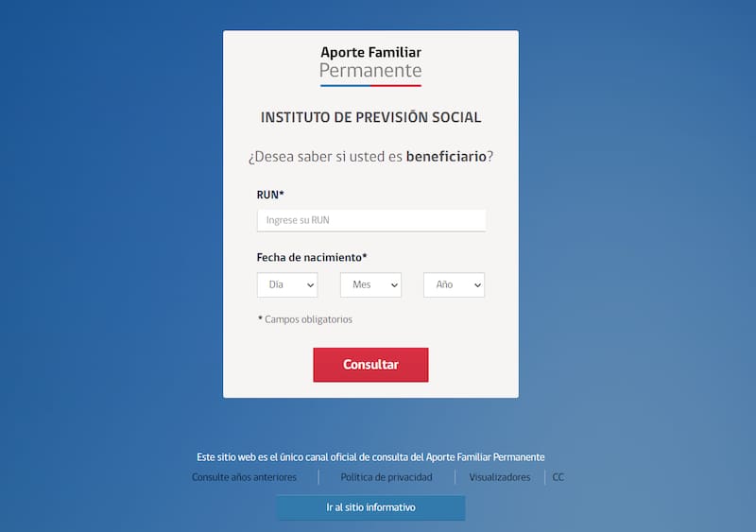
Task: Click the Aporte Familiar Permanente logo
Action: pos(370,61)
